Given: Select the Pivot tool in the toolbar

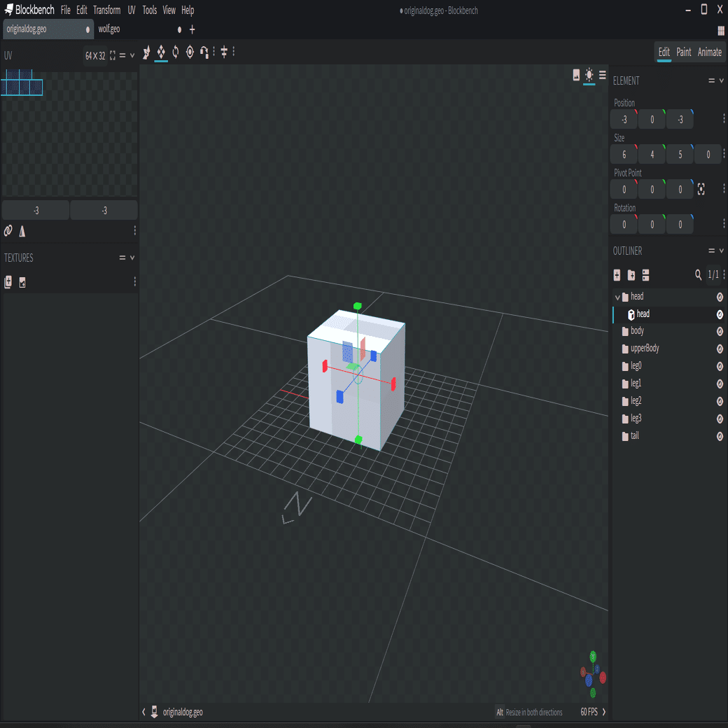Looking at the screenshot, I should coord(190,52).
